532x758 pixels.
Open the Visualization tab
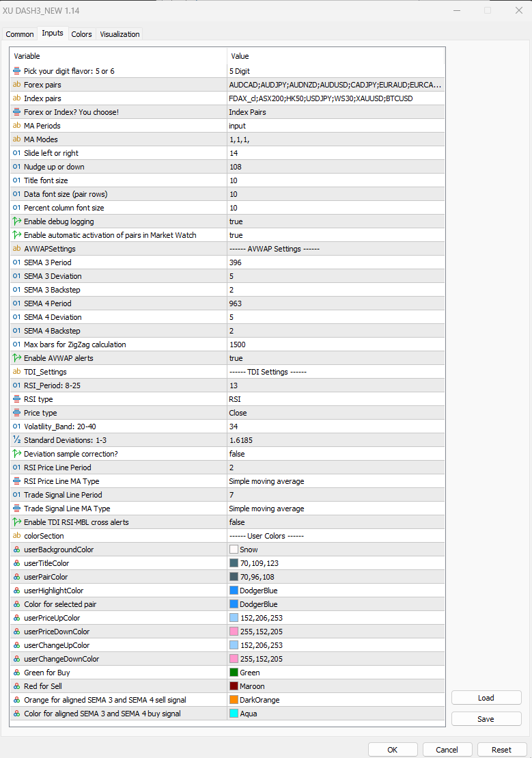coord(120,34)
